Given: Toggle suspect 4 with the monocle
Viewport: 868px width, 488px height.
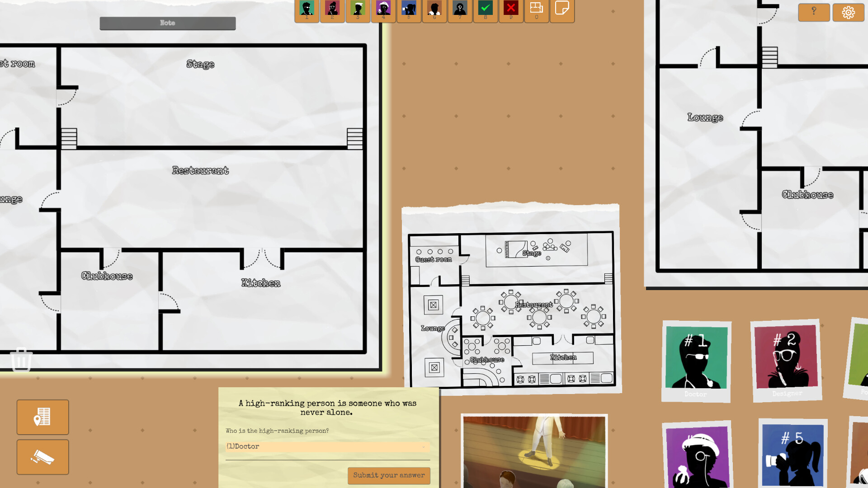Looking at the screenshot, I should (383, 10).
